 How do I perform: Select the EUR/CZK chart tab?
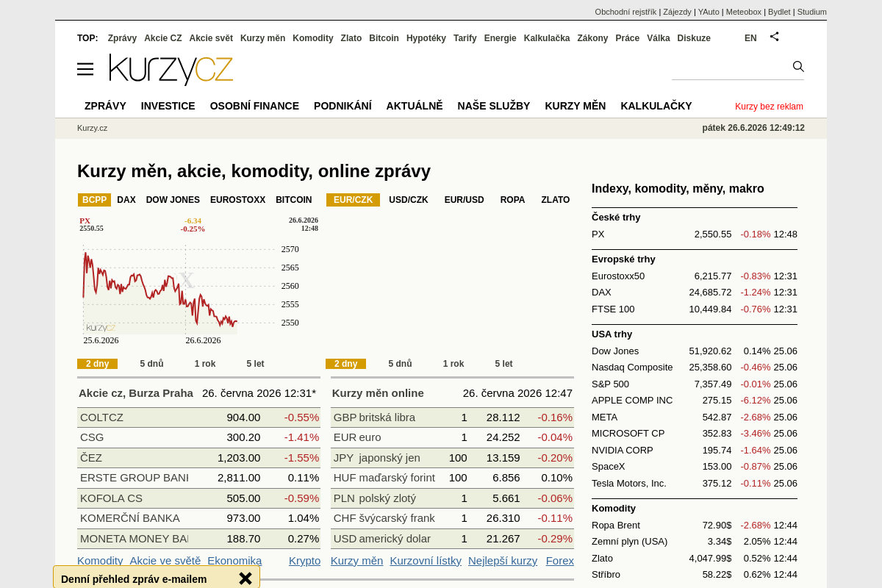pos(354,200)
